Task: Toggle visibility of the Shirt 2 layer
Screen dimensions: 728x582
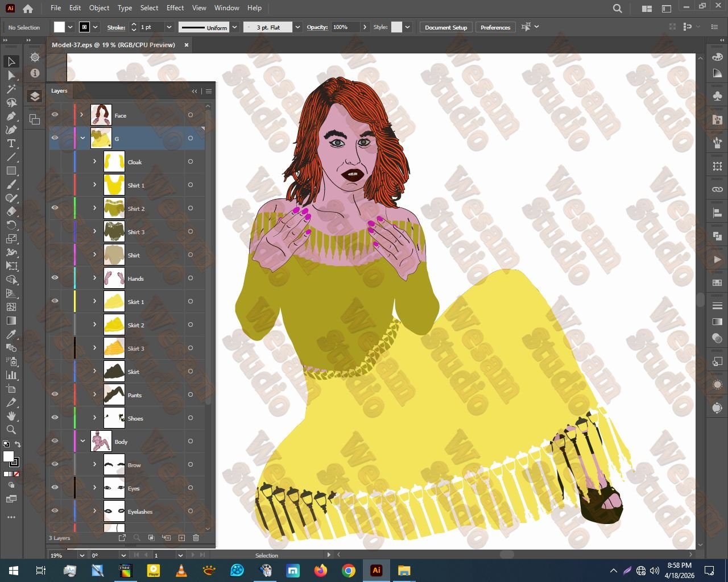Action: click(x=55, y=208)
